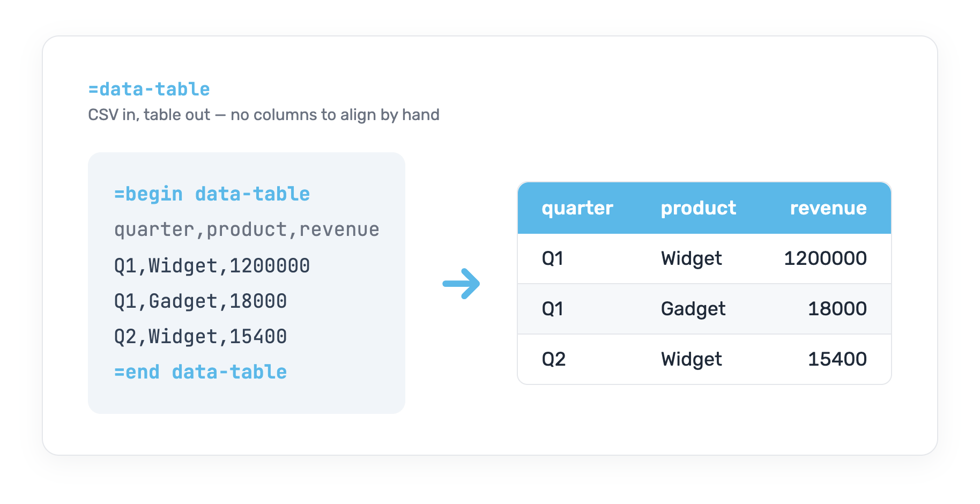
Task: Select the CSV in, table out subtitle
Action: pyautogui.click(x=264, y=115)
